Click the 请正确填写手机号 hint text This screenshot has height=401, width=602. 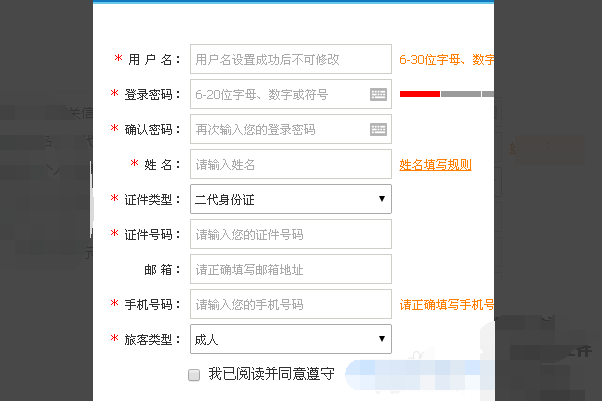pos(446,305)
